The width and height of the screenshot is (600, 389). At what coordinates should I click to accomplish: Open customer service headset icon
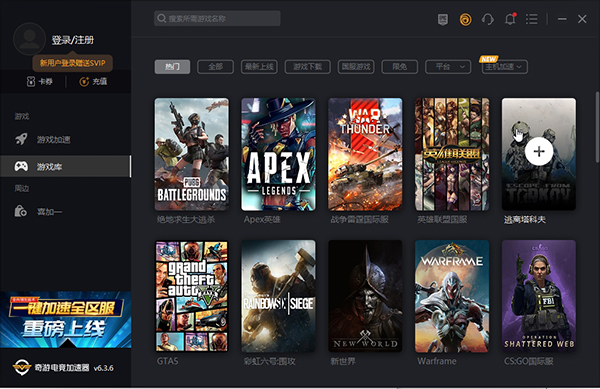pyautogui.click(x=488, y=19)
